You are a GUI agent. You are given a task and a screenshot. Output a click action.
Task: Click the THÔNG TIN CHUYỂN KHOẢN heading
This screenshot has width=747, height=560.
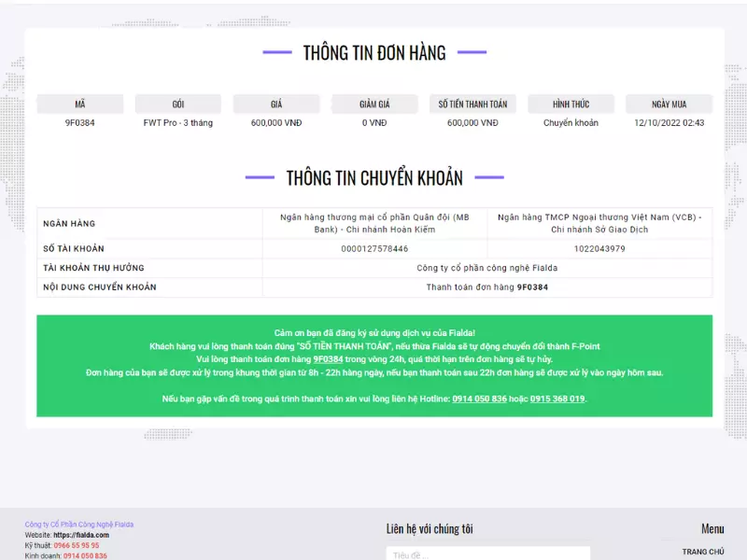374,178
